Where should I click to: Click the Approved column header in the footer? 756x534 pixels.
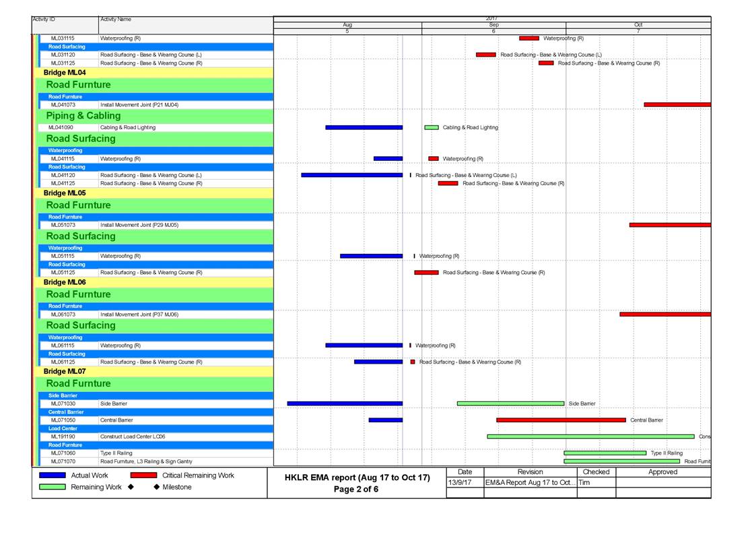click(x=663, y=472)
